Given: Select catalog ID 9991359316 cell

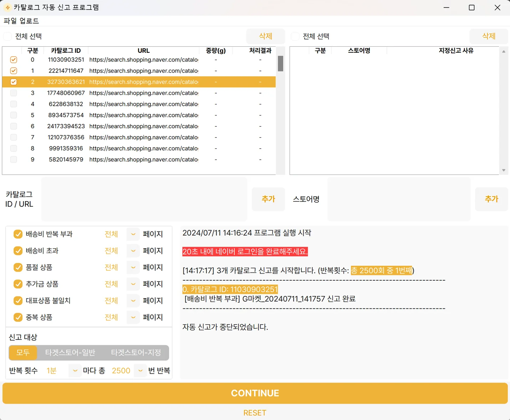Looking at the screenshot, I should 66,148.
